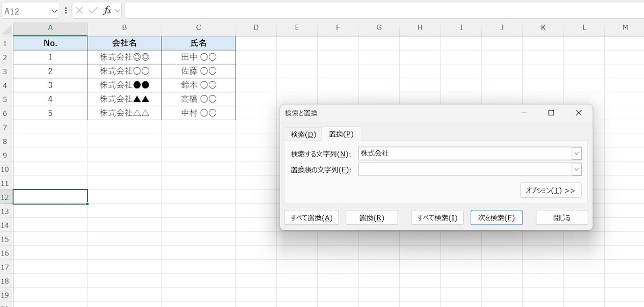Click the 閉じる button
The width and height of the screenshot is (644, 307).
(x=561, y=217)
